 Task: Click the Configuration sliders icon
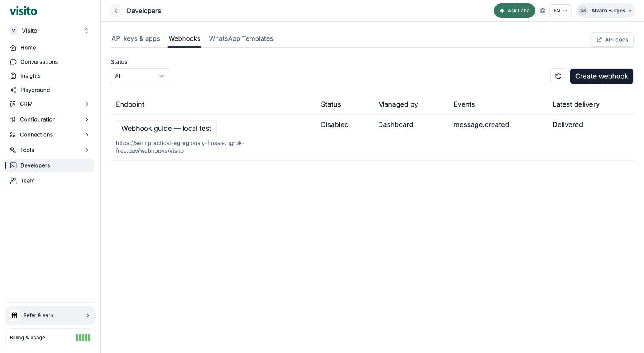pyautogui.click(x=13, y=119)
